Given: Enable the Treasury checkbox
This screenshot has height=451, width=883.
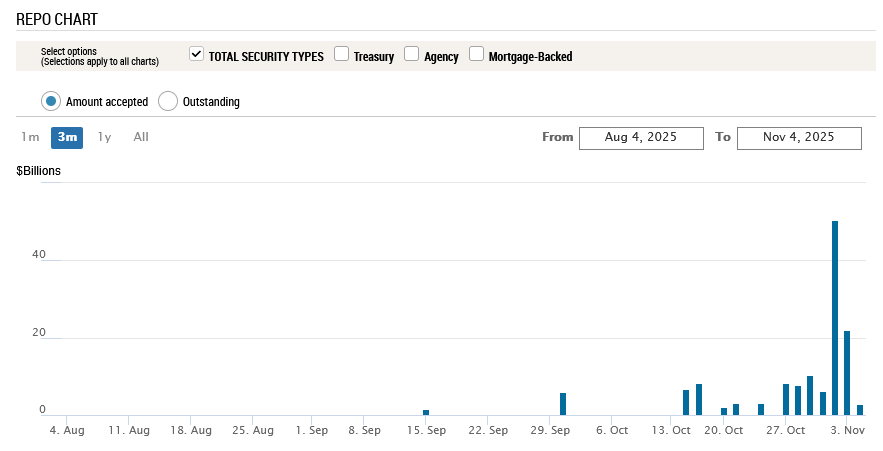Looking at the screenshot, I should click(x=341, y=54).
